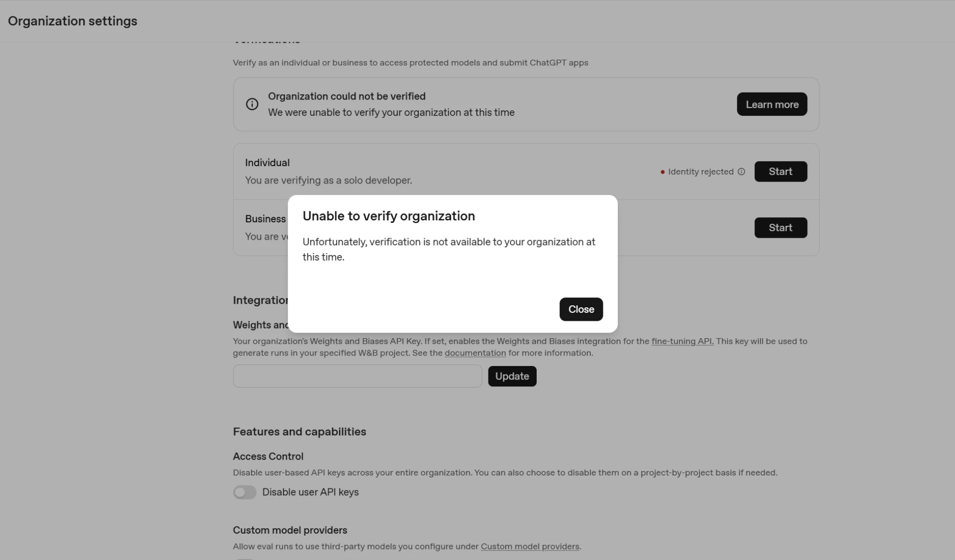955x560 pixels.
Task: Open 'Learn more' about organization verification
Action: (772, 104)
